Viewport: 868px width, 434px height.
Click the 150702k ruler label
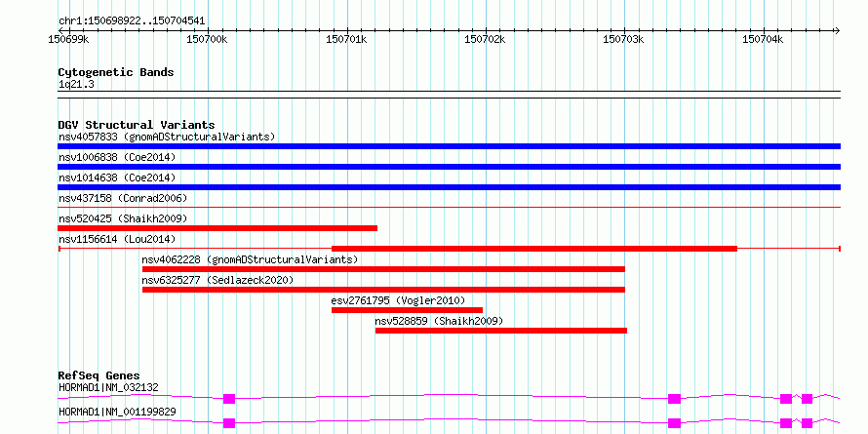486,40
